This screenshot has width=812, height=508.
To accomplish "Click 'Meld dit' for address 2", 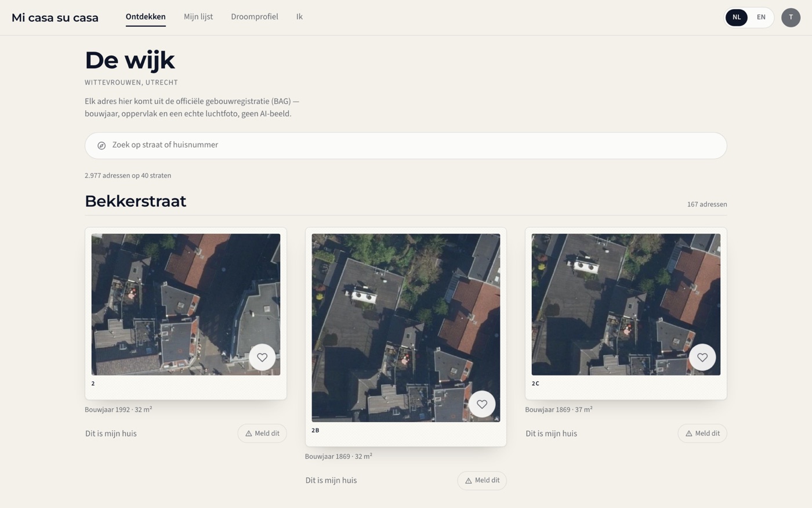I will coord(262,434).
